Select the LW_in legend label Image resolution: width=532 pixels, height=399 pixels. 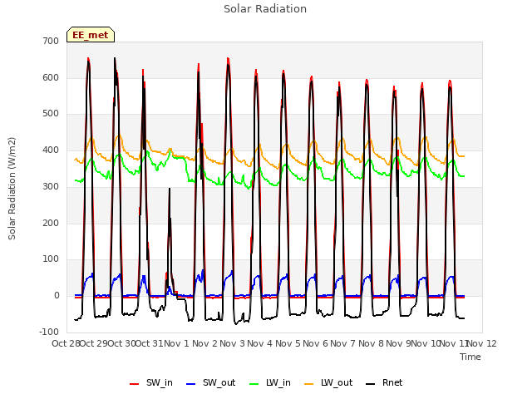[278, 382]
